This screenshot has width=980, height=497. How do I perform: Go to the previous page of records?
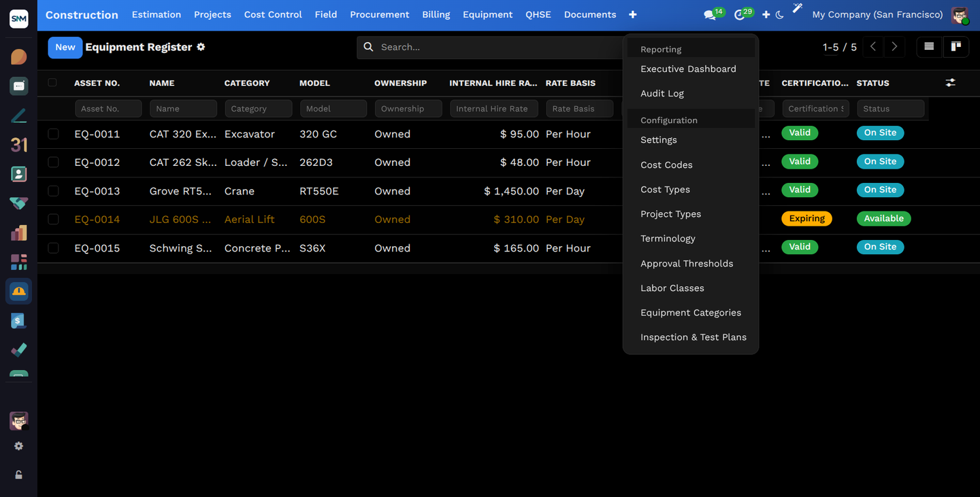(x=873, y=47)
